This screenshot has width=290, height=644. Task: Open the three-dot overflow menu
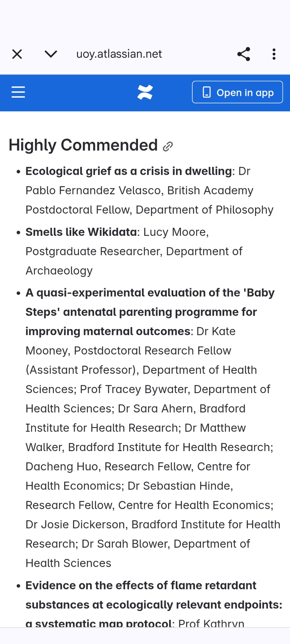[x=274, y=54]
